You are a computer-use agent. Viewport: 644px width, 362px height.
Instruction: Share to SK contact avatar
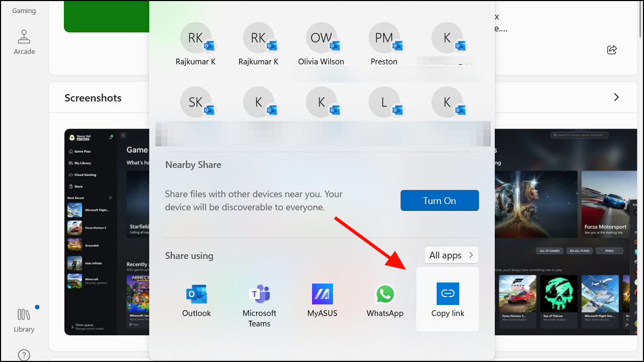(x=196, y=102)
